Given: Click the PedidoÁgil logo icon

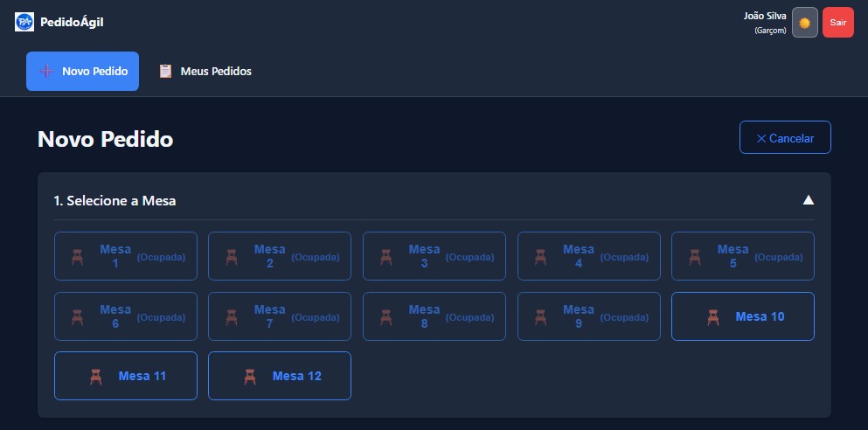Looking at the screenshot, I should pos(24,22).
